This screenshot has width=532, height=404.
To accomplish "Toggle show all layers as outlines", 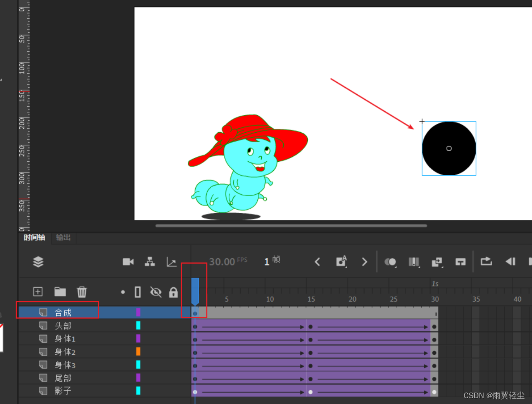I will click(138, 292).
